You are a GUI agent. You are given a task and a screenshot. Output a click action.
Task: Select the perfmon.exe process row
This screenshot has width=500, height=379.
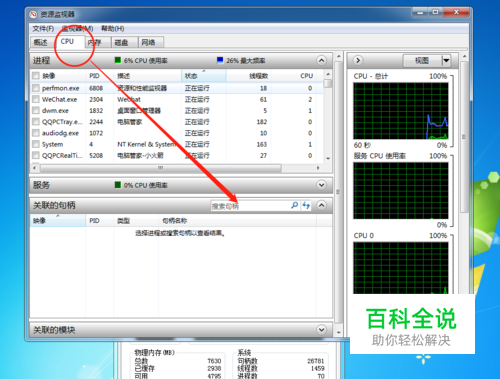click(177, 88)
